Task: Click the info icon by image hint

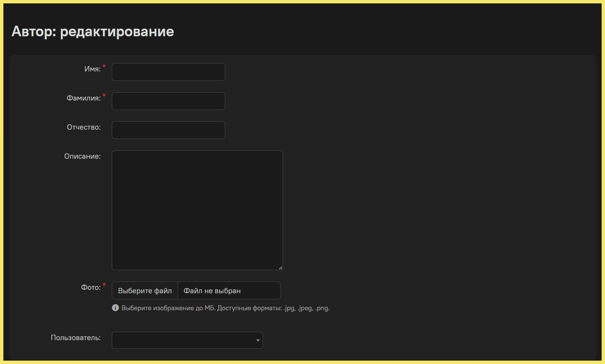Action: point(115,308)
